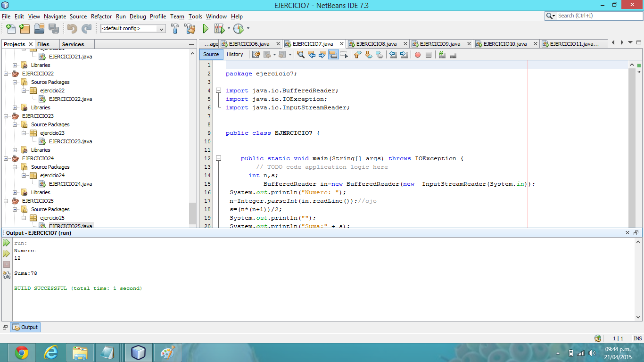This screenshot has width=644, height=362.
Task: Click the Output button in status area
Action: 25,327
